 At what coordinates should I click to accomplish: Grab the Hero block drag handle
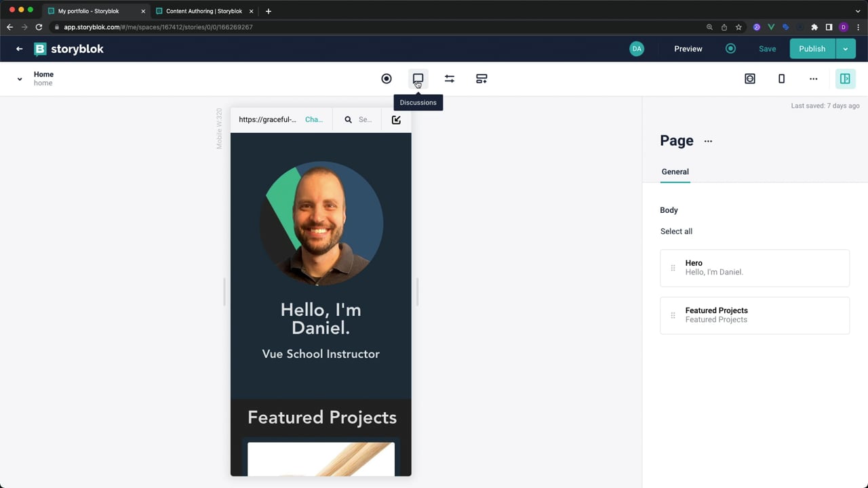pyautogui.click(x=673, y=268)
